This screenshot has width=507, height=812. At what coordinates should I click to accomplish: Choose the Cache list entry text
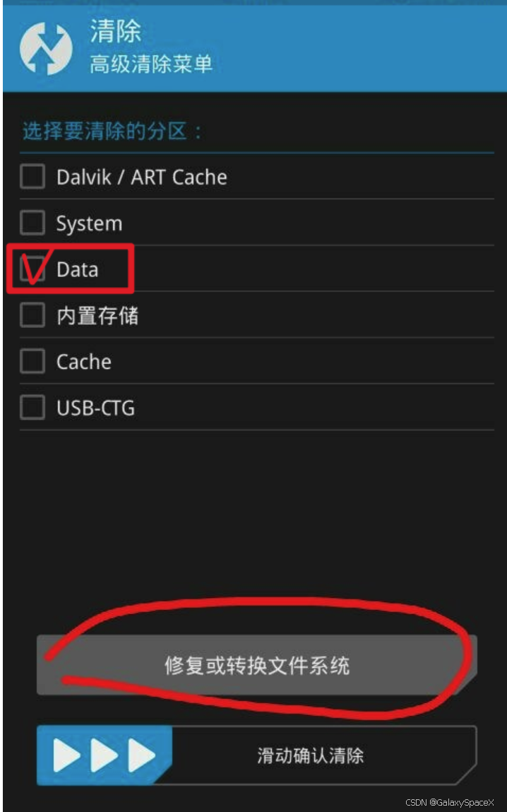(x=84, y=362)
